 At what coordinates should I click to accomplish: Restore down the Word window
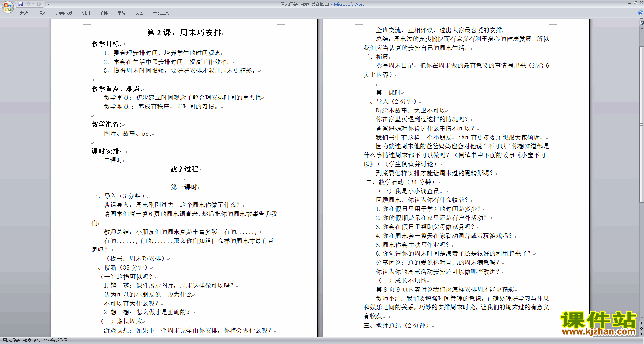(635, 3)
